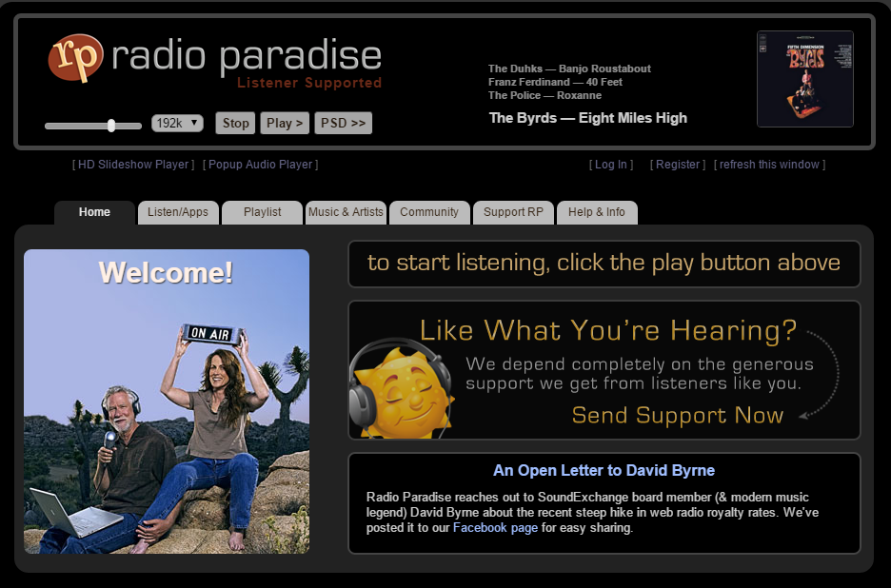Screen dimensions: 891x588
Task: Open An Open Letter to David Byrne
Action: [x=604, y=470]
